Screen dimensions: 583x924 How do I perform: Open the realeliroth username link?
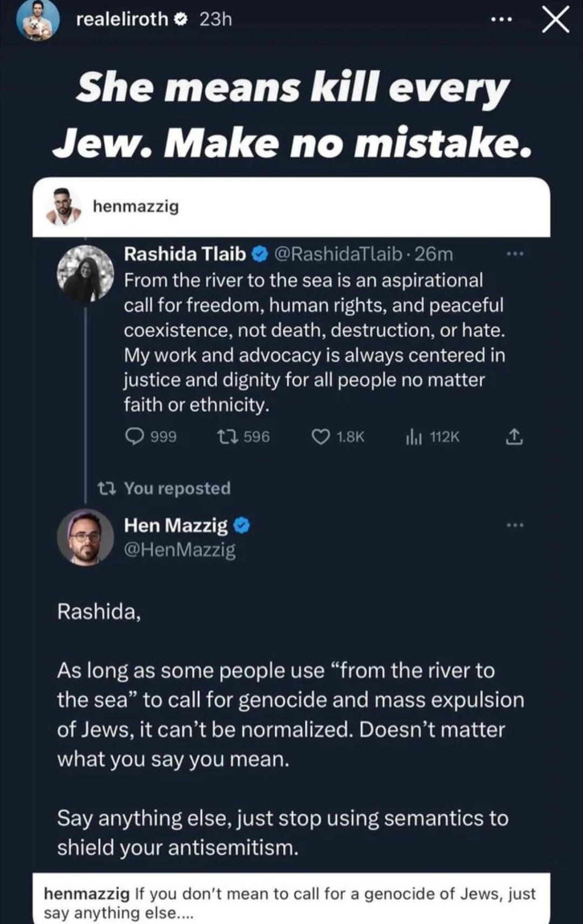(122, 19)
